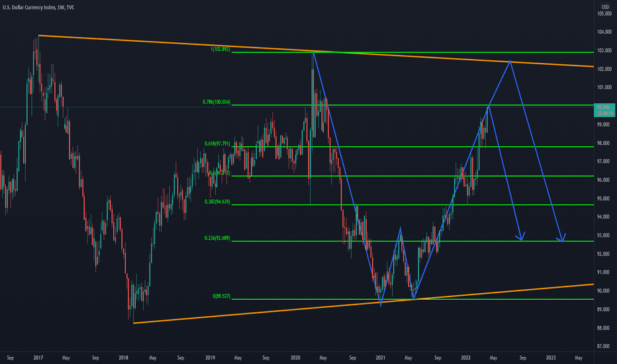The image size is (617, 364).
Task: Select 88.000 on the price scale
Action: [604, 328]
